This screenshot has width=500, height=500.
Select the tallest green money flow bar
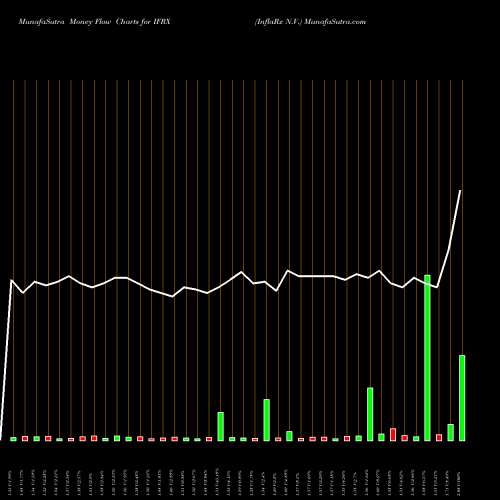point(427,358)
